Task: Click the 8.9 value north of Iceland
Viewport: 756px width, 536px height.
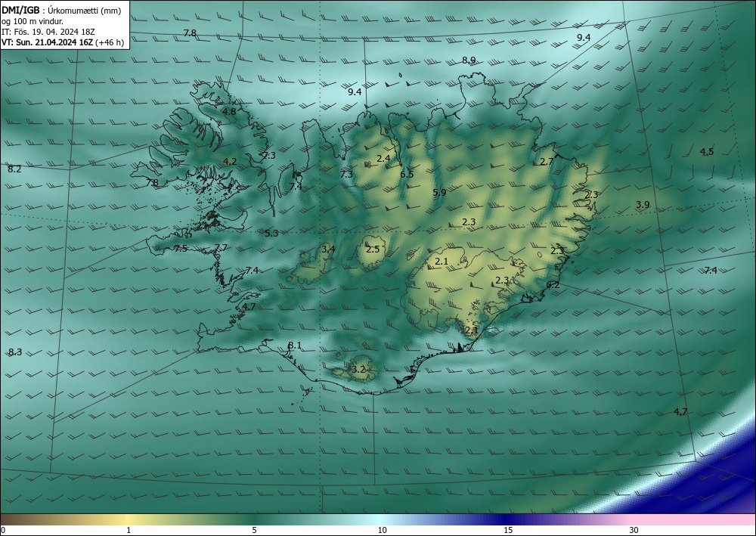Action: (469, 60)
